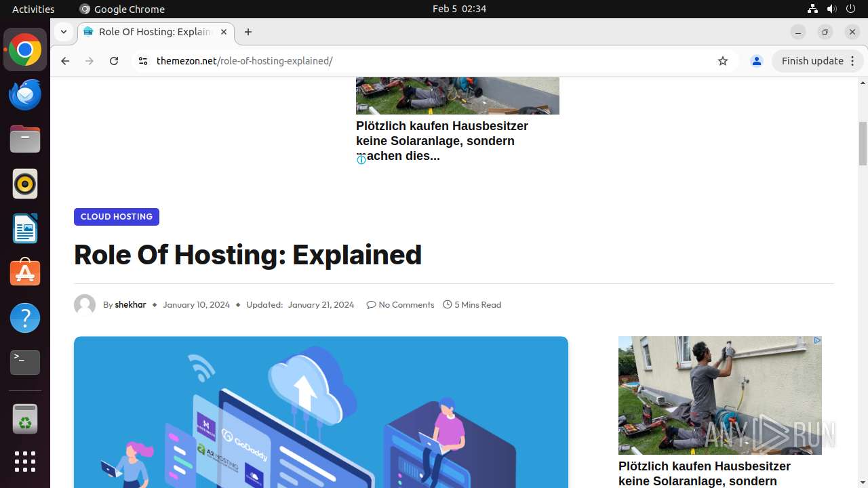Click the comment bubble icon
The image size is (868, 488).
(371, 305)
